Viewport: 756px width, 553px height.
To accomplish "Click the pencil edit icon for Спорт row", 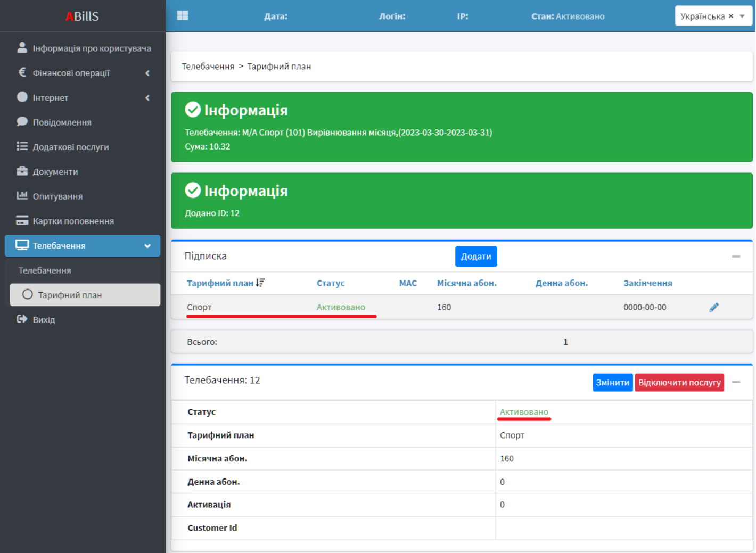I will (714, 307).
